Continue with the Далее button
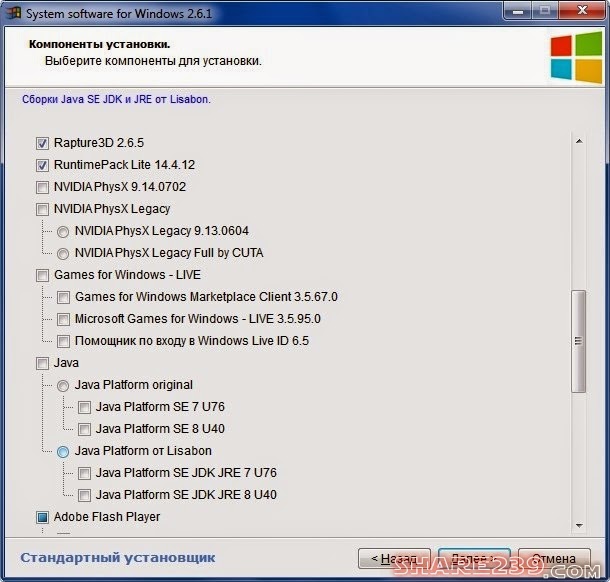The height and width of the screenshot is (582, 610). (474, 559)
